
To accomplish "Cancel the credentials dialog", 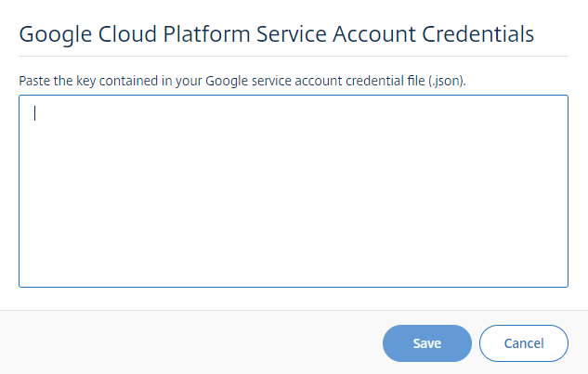I will 523,342.
